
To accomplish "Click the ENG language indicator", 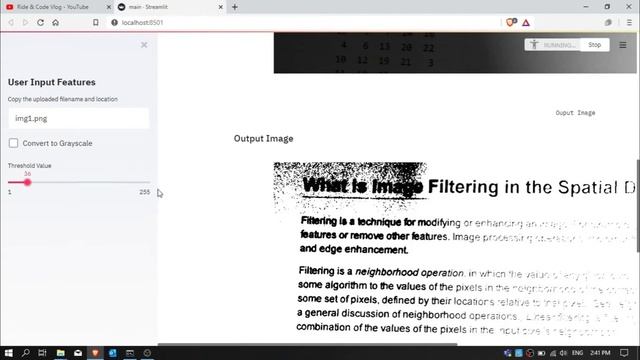I will click(577, 353).
